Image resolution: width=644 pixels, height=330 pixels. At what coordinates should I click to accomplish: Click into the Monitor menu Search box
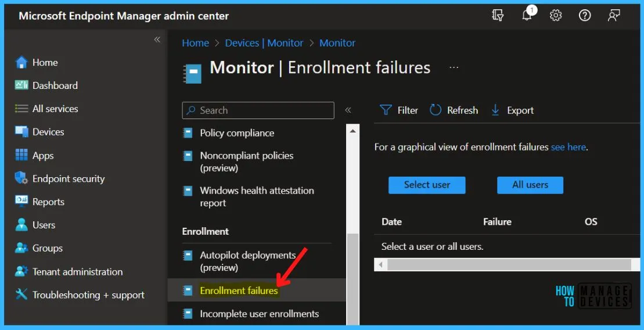pyautogui.click(x=258, y=110)
